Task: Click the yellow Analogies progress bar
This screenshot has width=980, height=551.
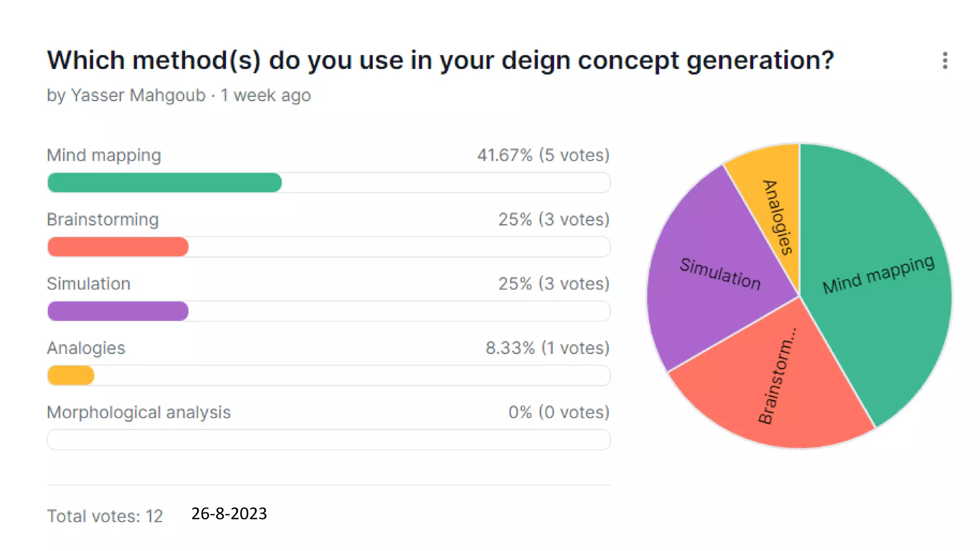Action: click(71, 375)
